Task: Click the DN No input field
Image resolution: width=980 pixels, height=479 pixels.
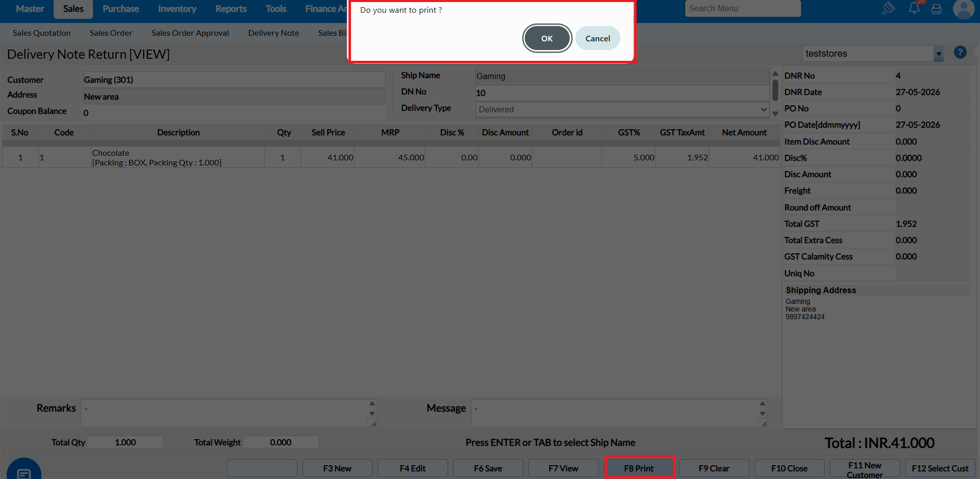Action: (622, 93)
